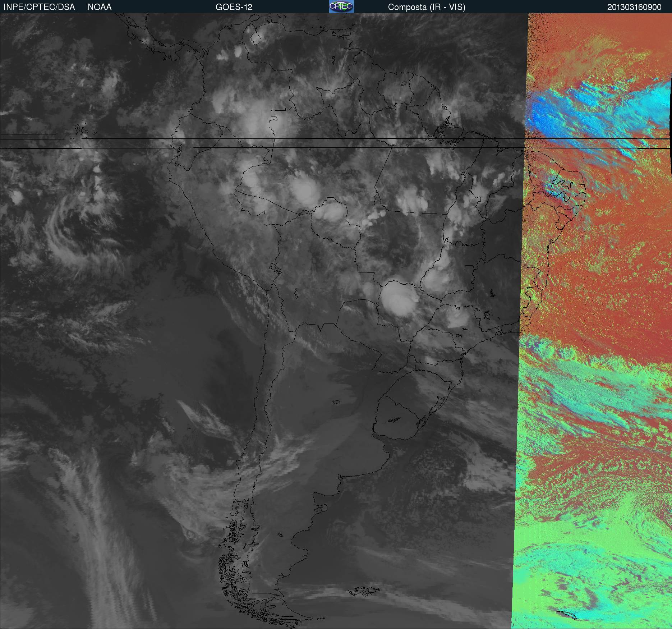Select the NOAA label in the header

click(x=100, y=7)
